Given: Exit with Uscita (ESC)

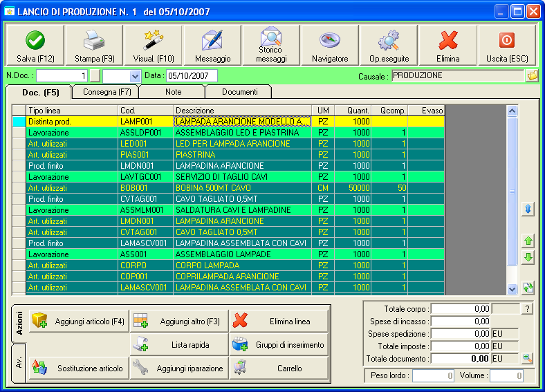Looking at the screenshot, I should (507, 45).
